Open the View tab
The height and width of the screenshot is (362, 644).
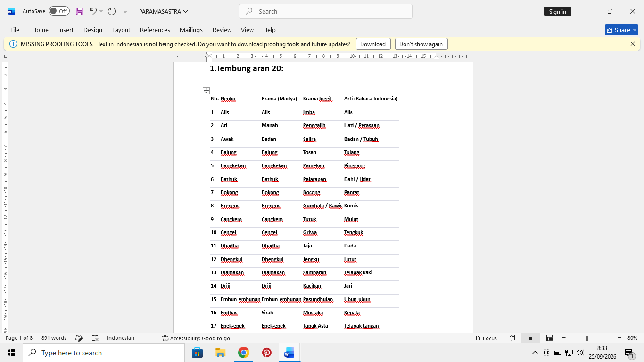247,30
